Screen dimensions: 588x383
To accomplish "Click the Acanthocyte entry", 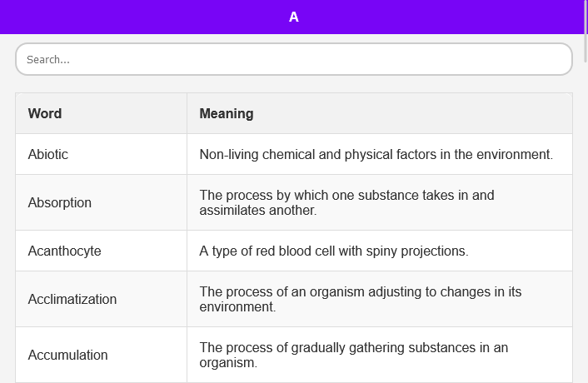I will (64, 251).
